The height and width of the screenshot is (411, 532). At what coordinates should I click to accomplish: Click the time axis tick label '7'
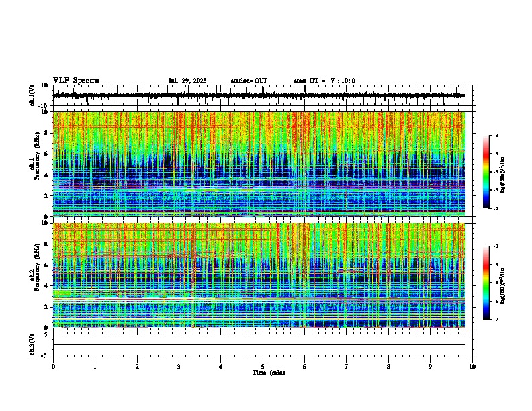pyautogui.click(x=347, y=367)
